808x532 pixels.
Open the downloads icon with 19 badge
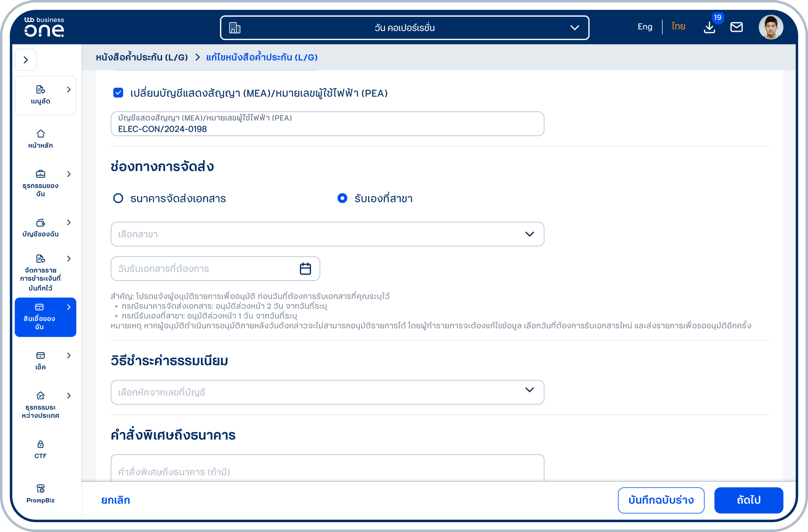click(710, 27)
